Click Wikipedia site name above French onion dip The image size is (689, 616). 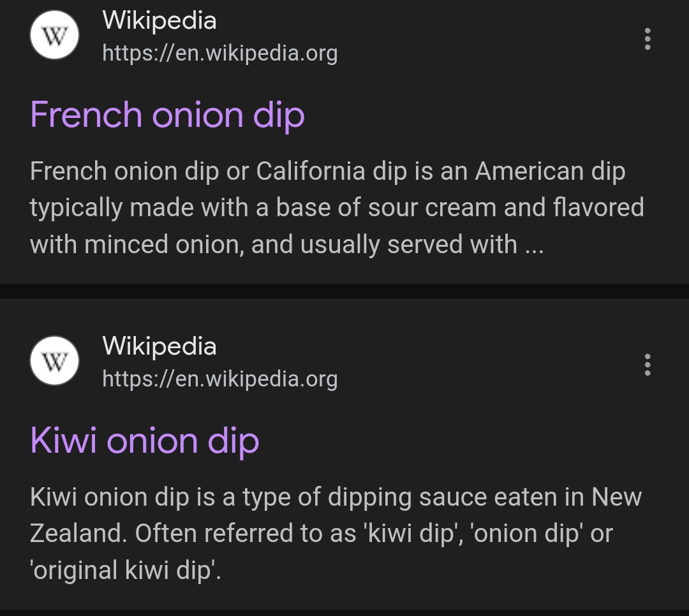pos(159,20)
